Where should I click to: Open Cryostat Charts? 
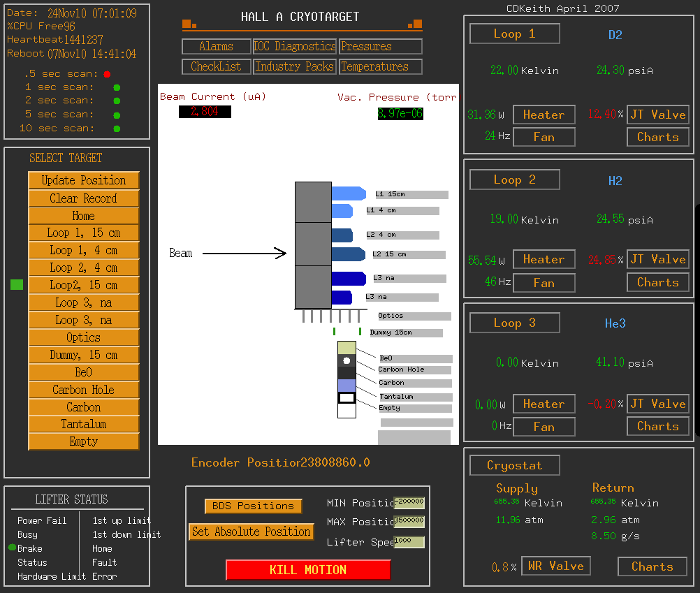(x=652, y=566)
